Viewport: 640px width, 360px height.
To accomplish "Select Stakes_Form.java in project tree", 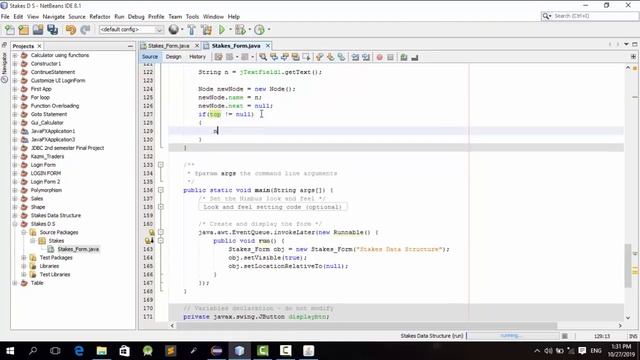I will [x=78, y=249].
